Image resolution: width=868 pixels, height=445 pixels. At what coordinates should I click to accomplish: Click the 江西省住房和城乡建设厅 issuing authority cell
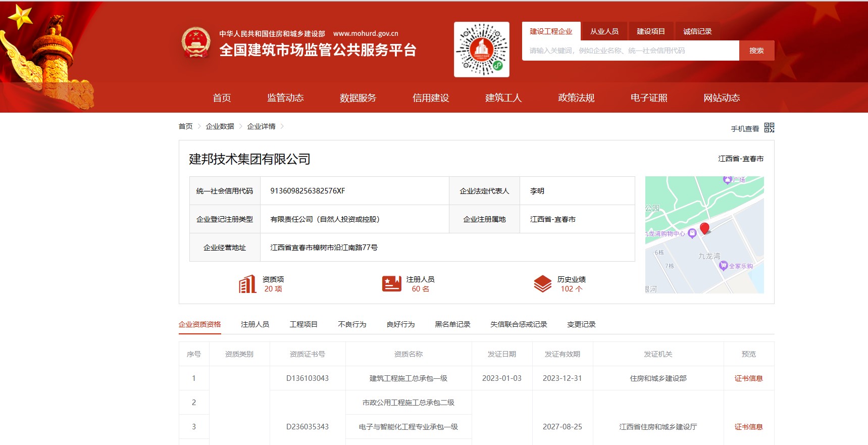tap(658, 427)
